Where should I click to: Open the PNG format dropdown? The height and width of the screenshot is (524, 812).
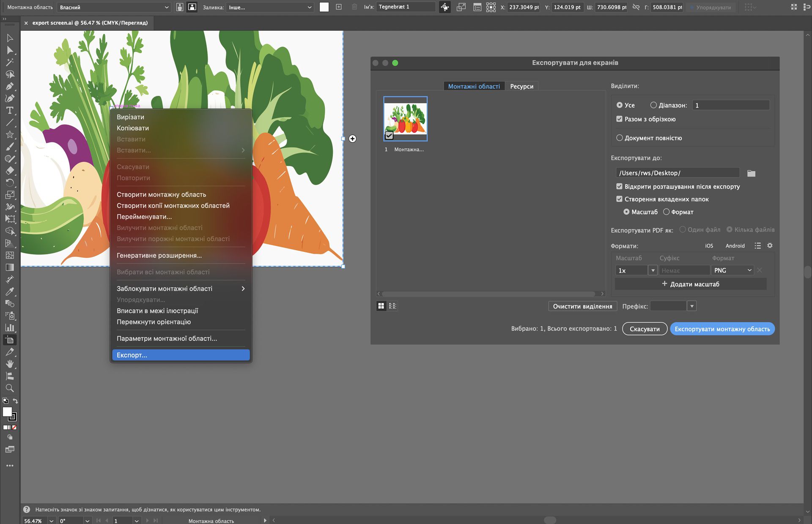tap(732, 270)
